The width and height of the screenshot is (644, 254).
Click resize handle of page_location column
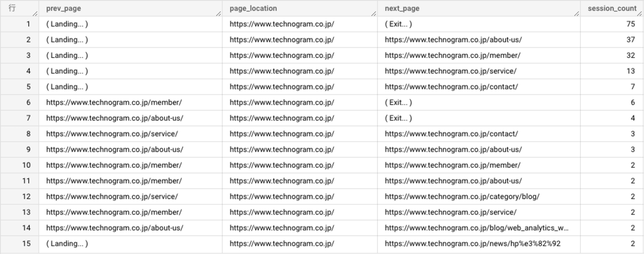tap(373, 14)
